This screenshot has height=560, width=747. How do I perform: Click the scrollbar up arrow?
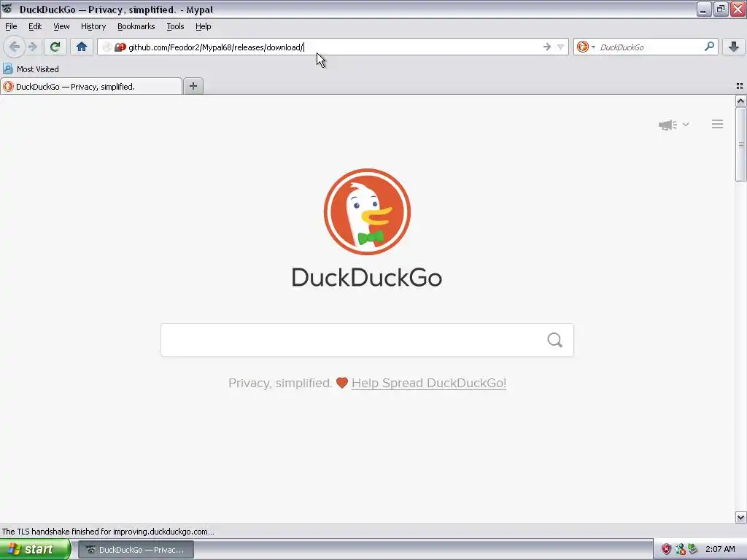pyautogui.click(x=740, y=101)
